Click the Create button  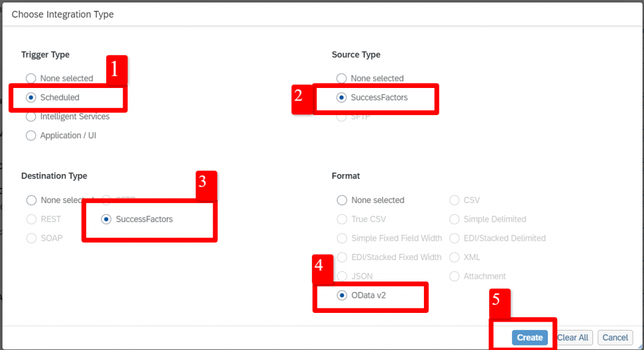pyautogui.click(x=530, y=337)
